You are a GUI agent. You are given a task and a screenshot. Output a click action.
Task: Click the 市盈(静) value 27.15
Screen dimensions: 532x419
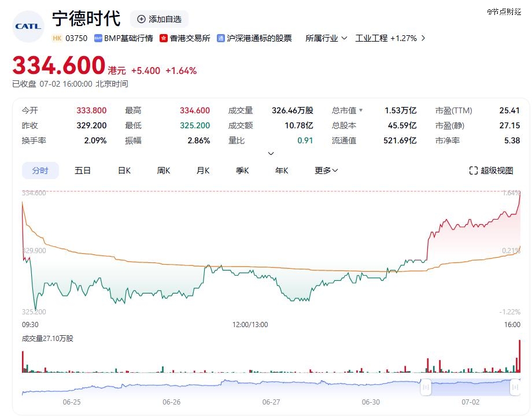click(509, 125)
